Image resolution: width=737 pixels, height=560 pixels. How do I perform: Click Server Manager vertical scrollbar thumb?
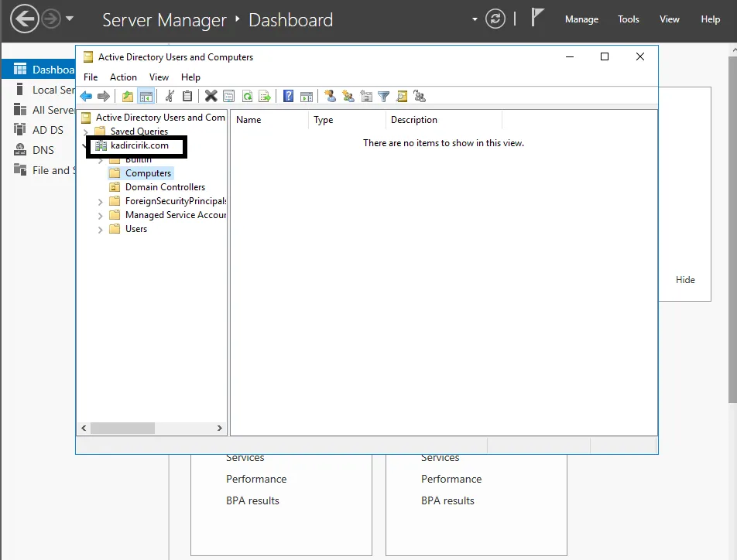point(733,229)
